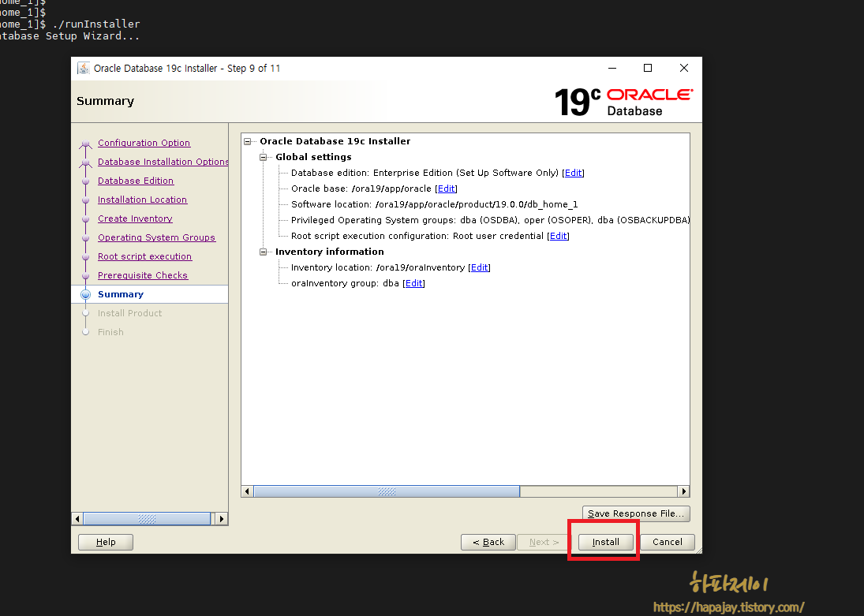
Task: Click the Summary step bullet icon
Action: [85, 294]
